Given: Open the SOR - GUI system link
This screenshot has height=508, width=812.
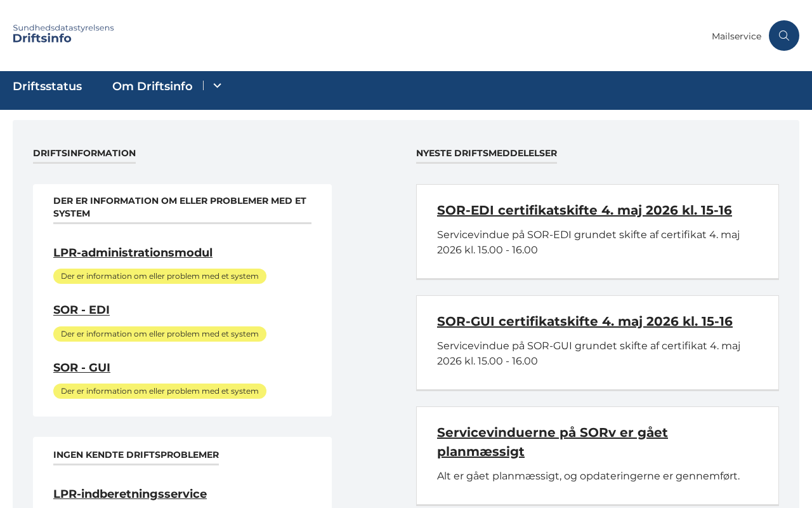Looking at the screenshot, I should (82, 368).
